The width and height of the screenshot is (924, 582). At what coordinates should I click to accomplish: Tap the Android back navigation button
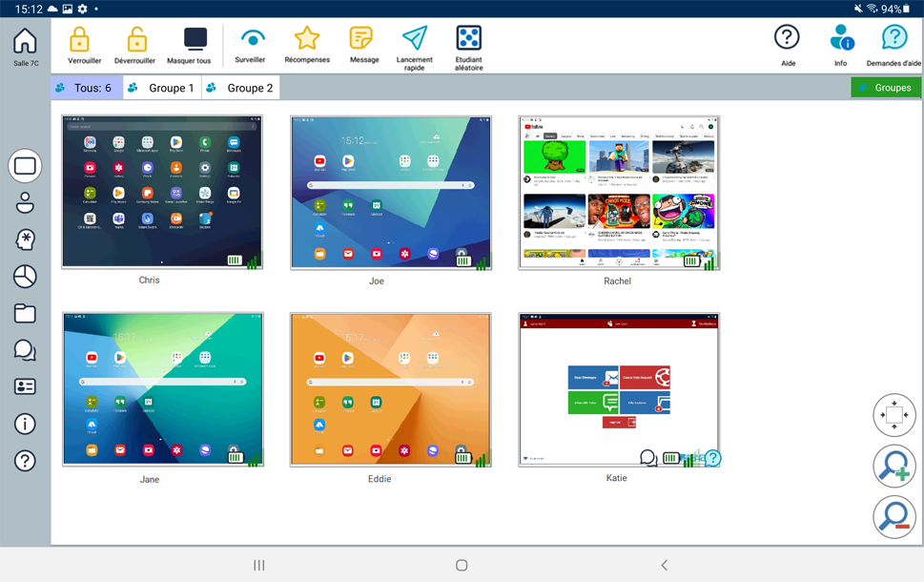tap(664, 565)
